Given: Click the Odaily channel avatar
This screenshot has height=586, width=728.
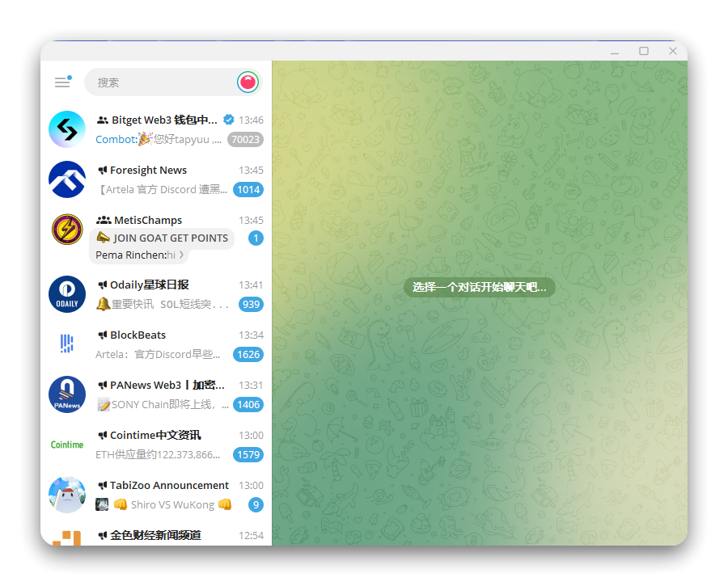Looking at the screenshot, I should [x=66, y=294].
